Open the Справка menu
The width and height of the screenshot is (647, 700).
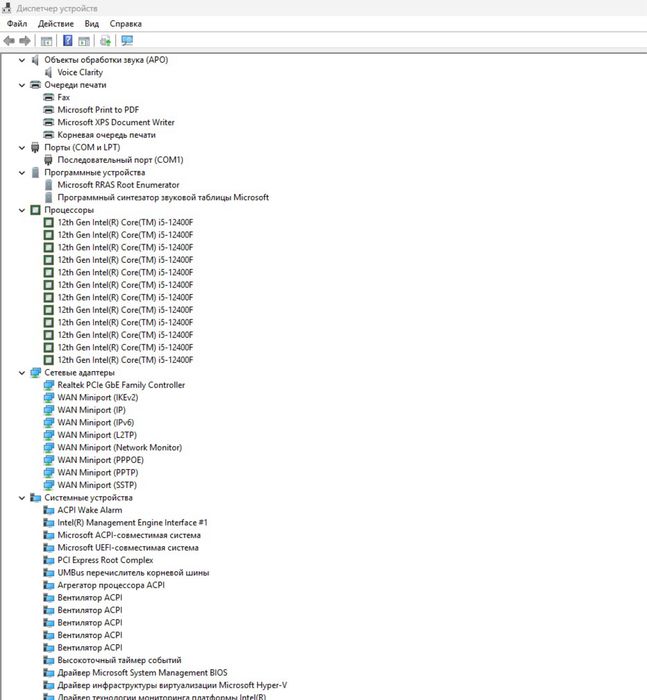tap(125, 24)
